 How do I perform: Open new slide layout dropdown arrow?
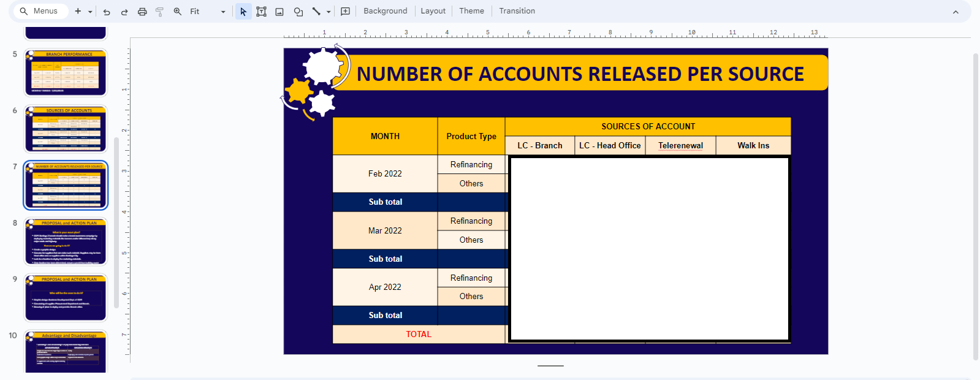click(x=90, y=12)
